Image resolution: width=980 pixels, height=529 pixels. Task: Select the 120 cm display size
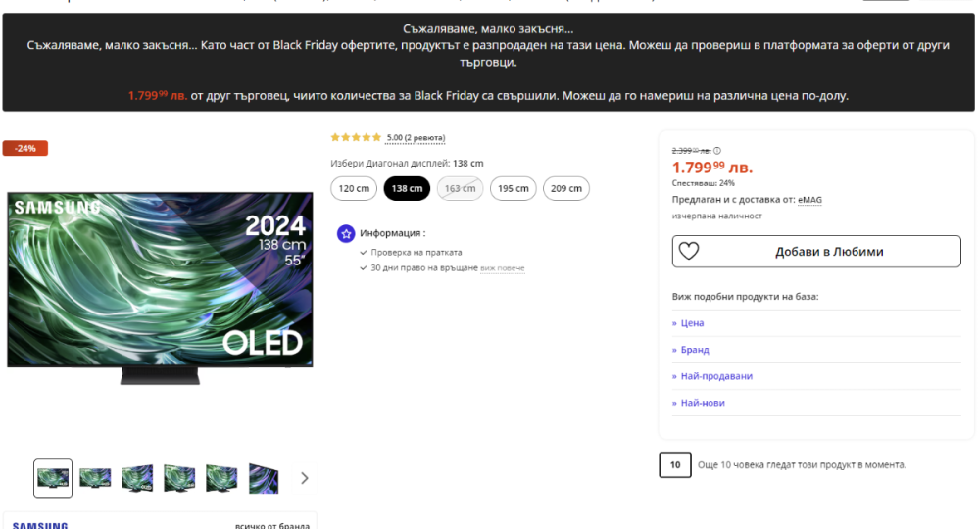pos(354,188)
